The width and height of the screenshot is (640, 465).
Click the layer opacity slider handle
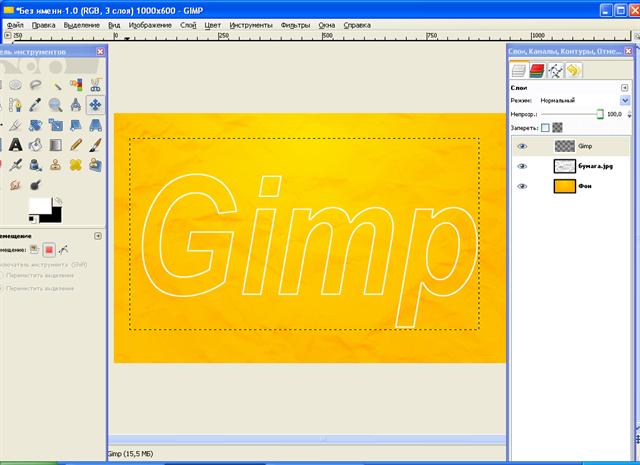[x=600, y=114]
